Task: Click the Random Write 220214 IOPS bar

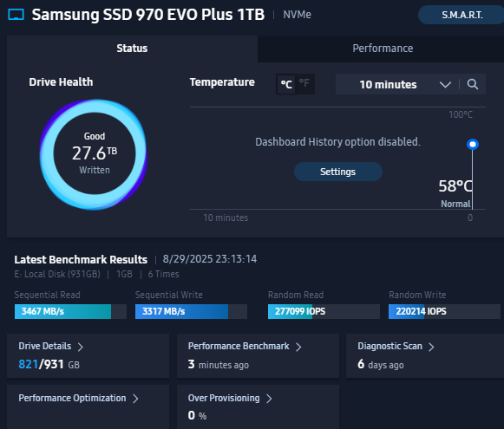Action: tap(444, 311)
